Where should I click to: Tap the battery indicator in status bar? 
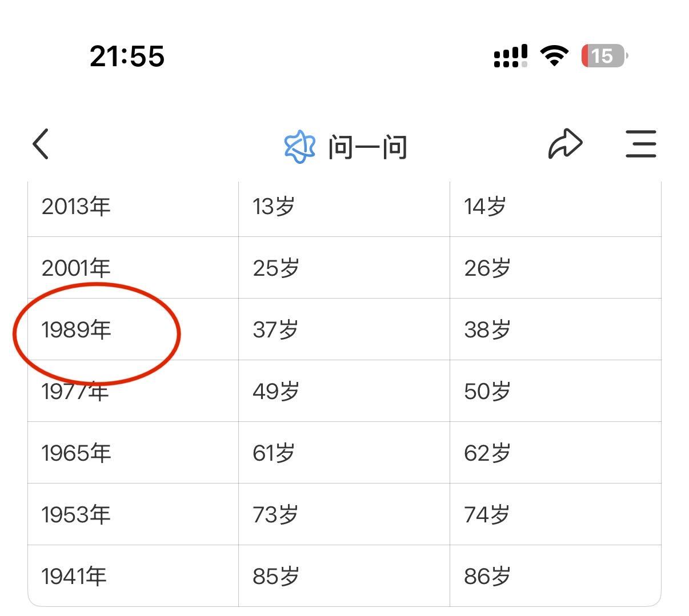click(604, 56)
